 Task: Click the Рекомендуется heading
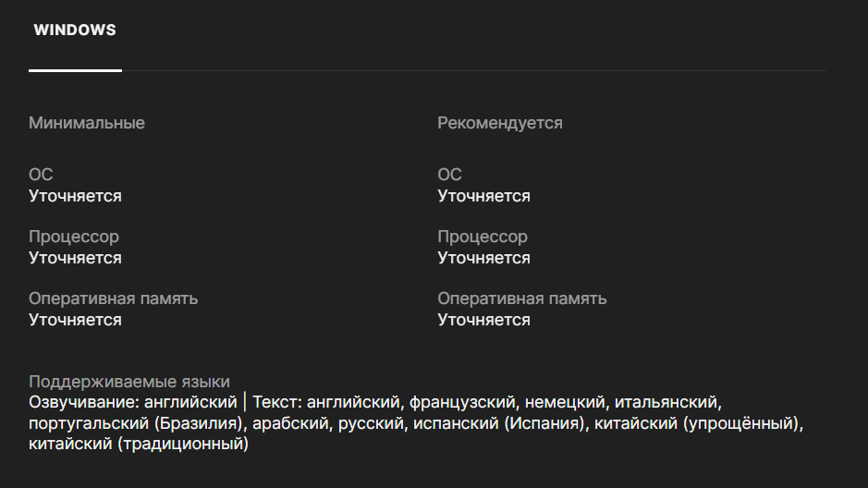click(500, 123)
